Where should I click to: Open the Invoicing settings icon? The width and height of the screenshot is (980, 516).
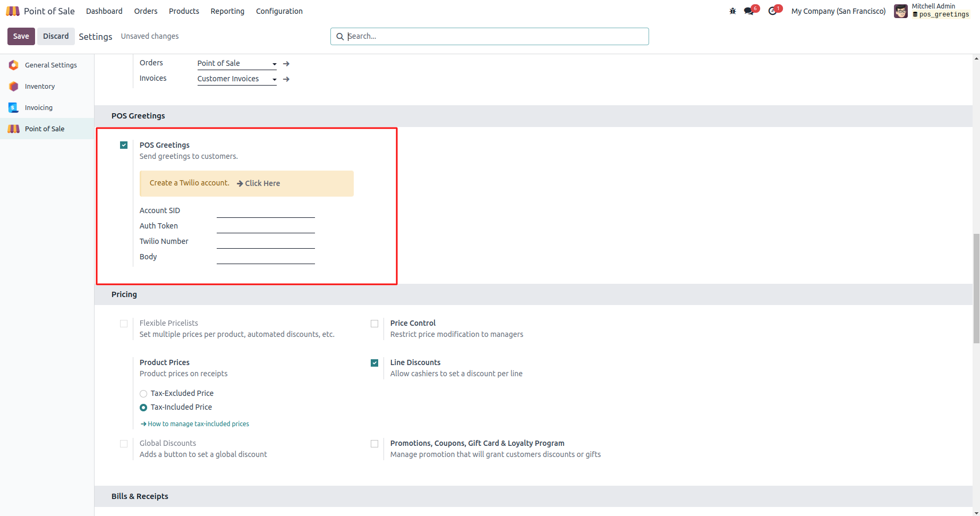pos(14,107)
